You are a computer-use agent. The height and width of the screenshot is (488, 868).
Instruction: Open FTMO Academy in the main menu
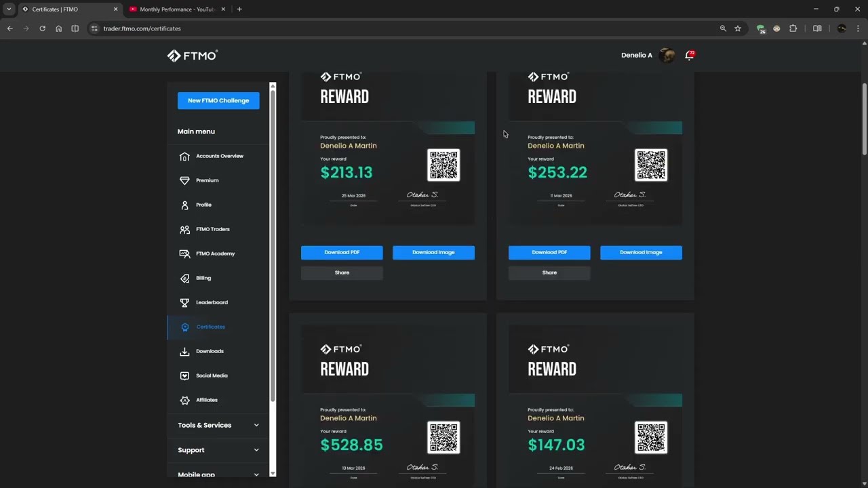215,253
